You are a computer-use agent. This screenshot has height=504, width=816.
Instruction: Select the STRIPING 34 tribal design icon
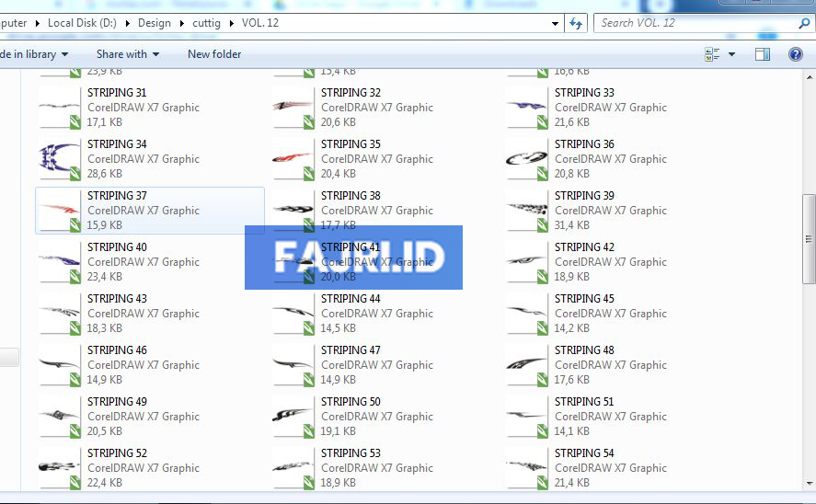(x=60, y=159)
